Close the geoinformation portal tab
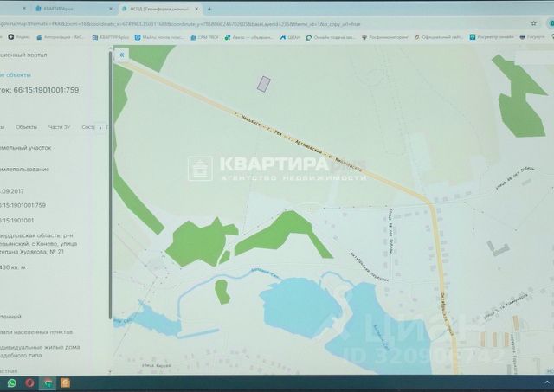Viewport: 554px width, 392px height. pos(196,9)
